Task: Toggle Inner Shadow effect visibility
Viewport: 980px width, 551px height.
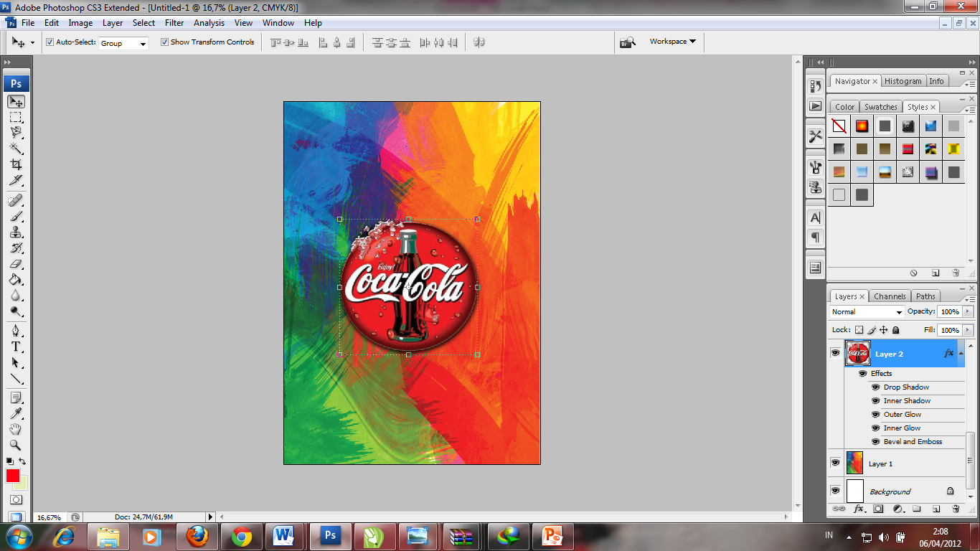Action: point(875,401)
